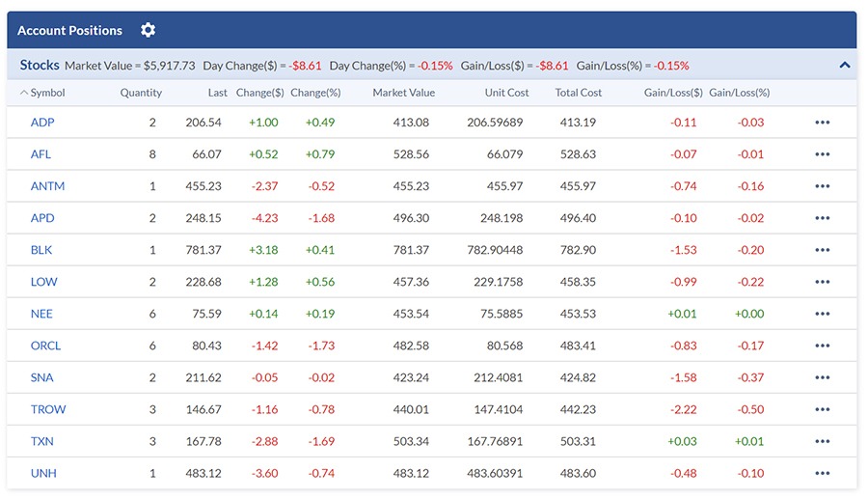Sort by Last column header
Screen dimensions: 868x498
coord(218,93)
